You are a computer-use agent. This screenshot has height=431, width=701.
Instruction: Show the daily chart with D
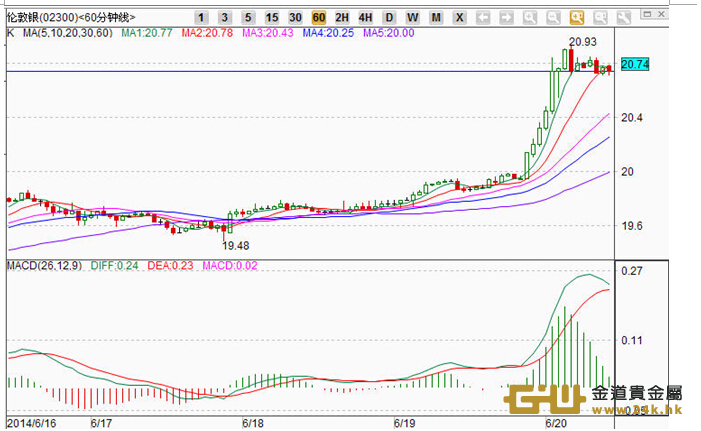coord(389,18)
